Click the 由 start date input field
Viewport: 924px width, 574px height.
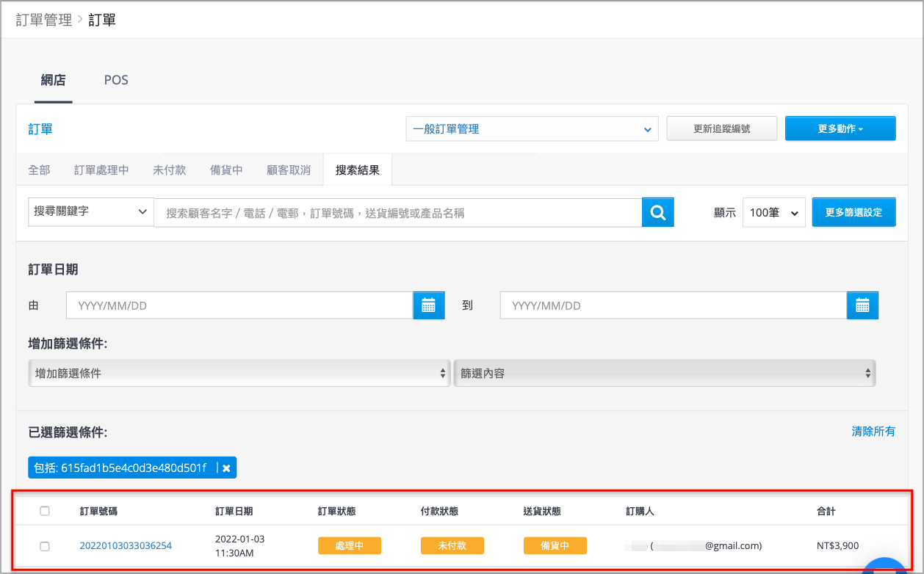click(x=239, y=305)
